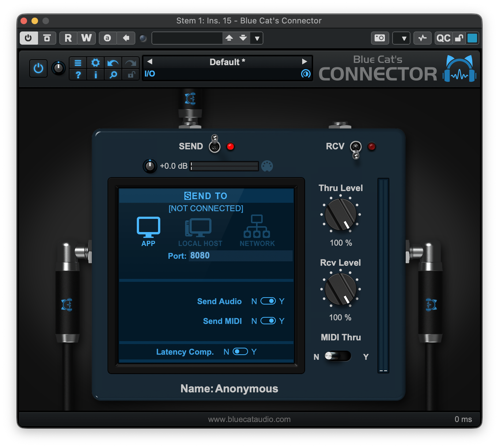499x448 pixels.
Task: Click the +0.0 dB gain value
Action: [x=174, y=166]
